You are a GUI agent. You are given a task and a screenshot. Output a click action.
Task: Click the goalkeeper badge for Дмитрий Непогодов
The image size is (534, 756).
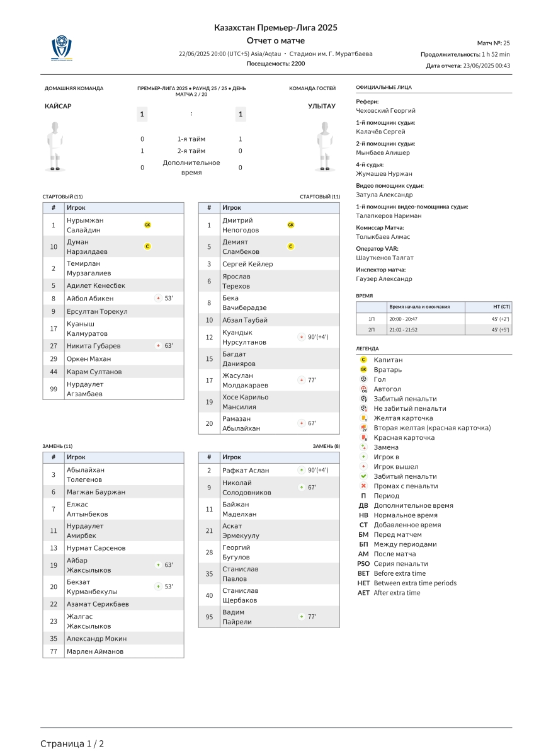pos(290,225)
